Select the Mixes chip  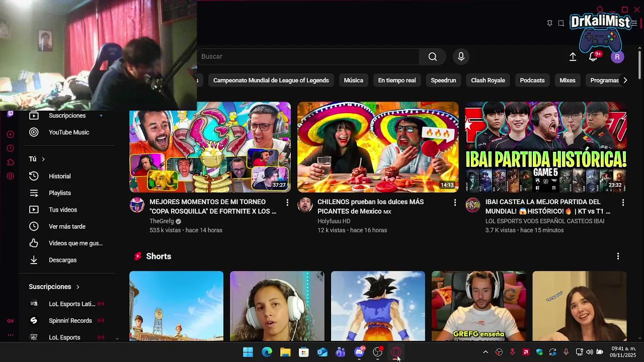tap(568, 80)
